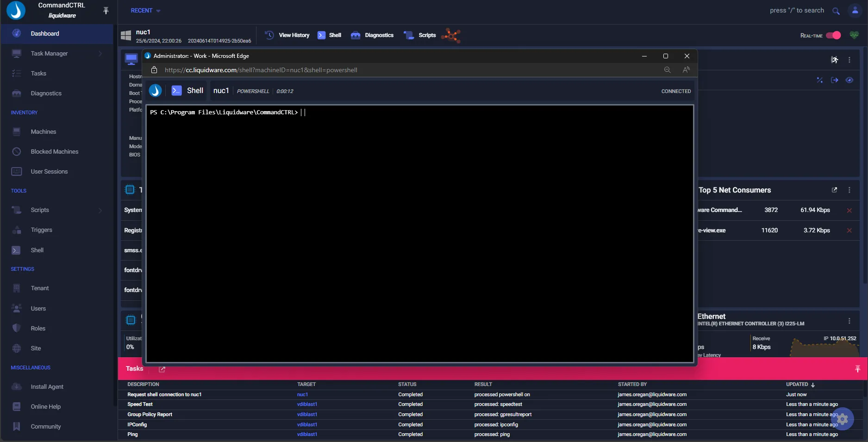Expand the Scripts submenu chevron
This screenshot has height=442, width=868.
[100, 210]
